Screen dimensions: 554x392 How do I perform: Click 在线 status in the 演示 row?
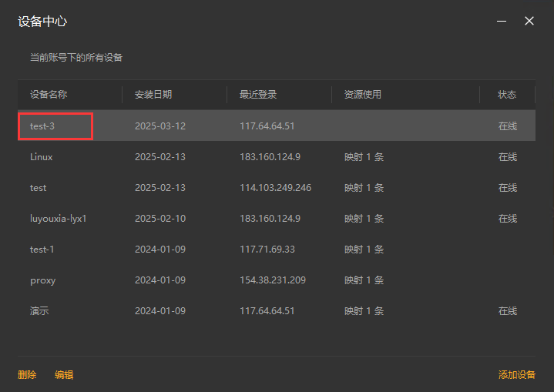tap(508, 311)
